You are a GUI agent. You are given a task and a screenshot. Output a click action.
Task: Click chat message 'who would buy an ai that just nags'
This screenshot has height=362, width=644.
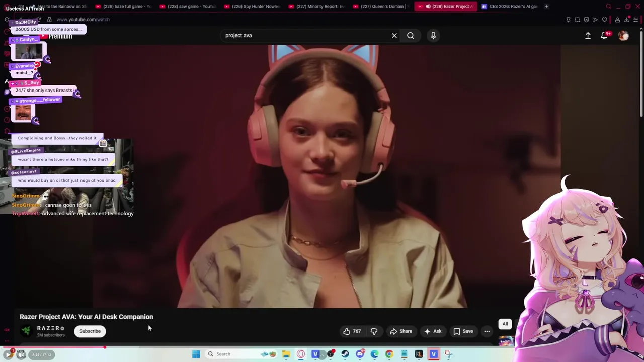[x=67, y=180]
